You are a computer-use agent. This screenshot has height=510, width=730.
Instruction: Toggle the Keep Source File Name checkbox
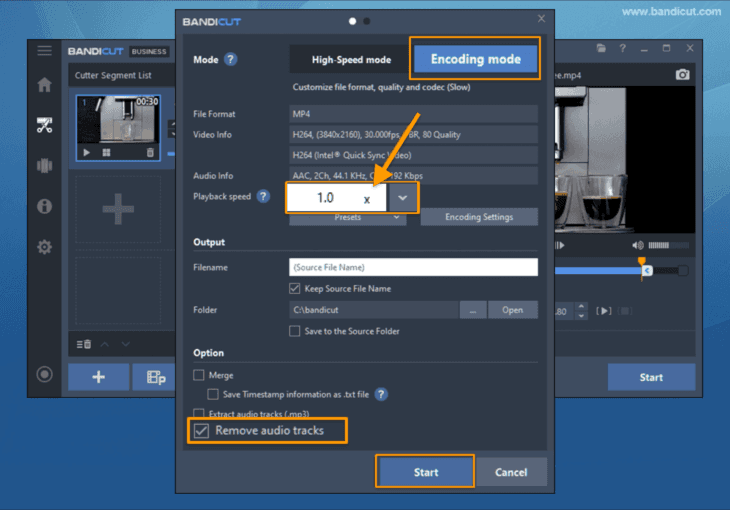(295, 289)
